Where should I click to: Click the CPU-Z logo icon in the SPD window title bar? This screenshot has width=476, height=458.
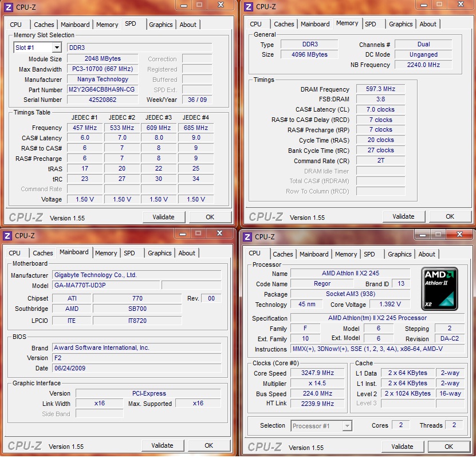click(9, 7)
